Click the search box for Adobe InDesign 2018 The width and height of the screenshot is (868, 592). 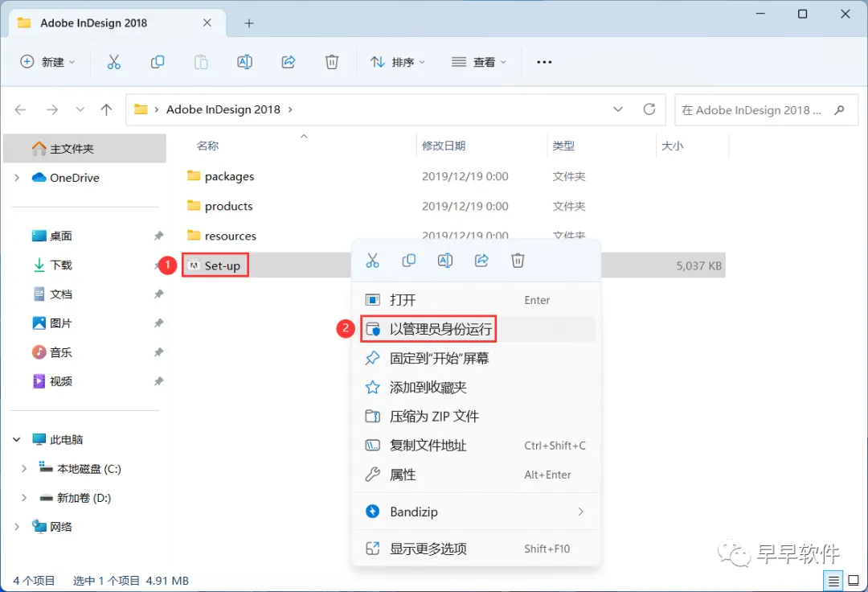[x=766, y=109]
